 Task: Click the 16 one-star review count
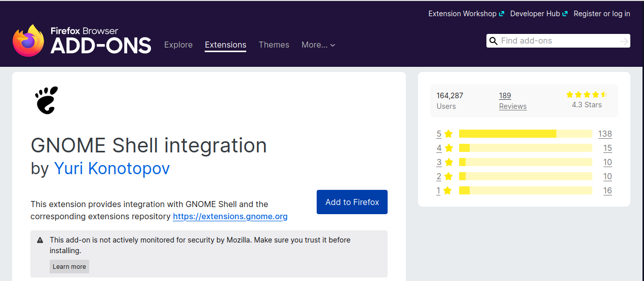click(608, 190)
